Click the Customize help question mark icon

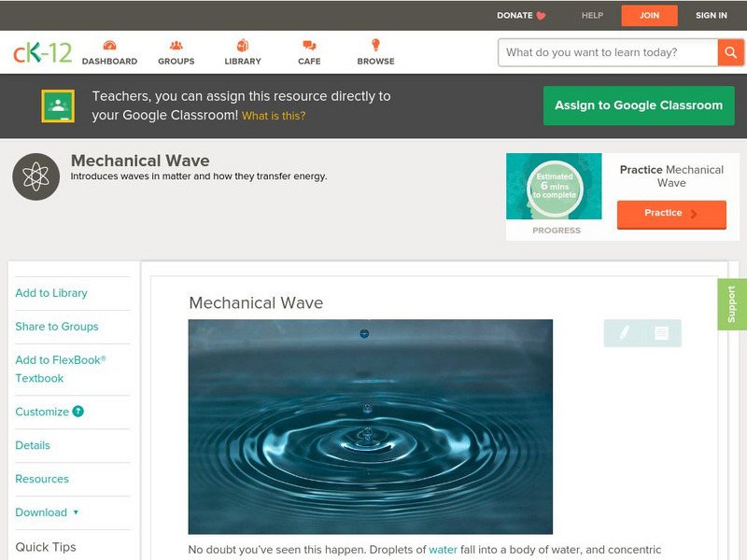tap(78, 412)
